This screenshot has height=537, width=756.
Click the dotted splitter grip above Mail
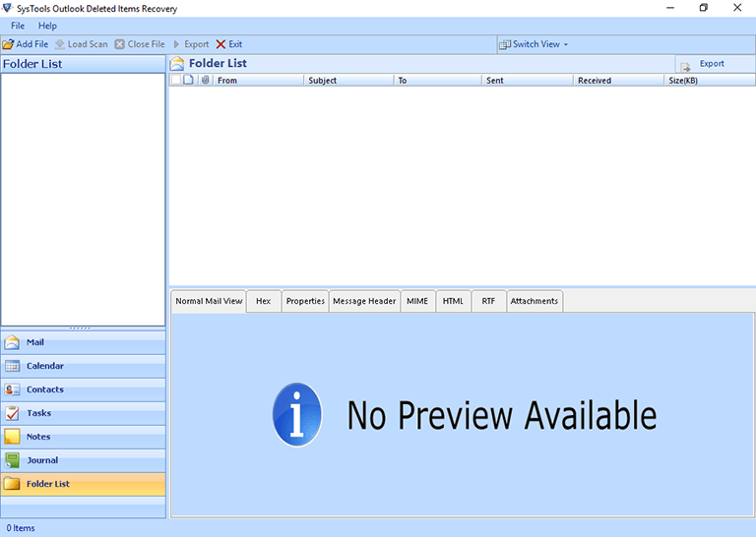point(80,328)
